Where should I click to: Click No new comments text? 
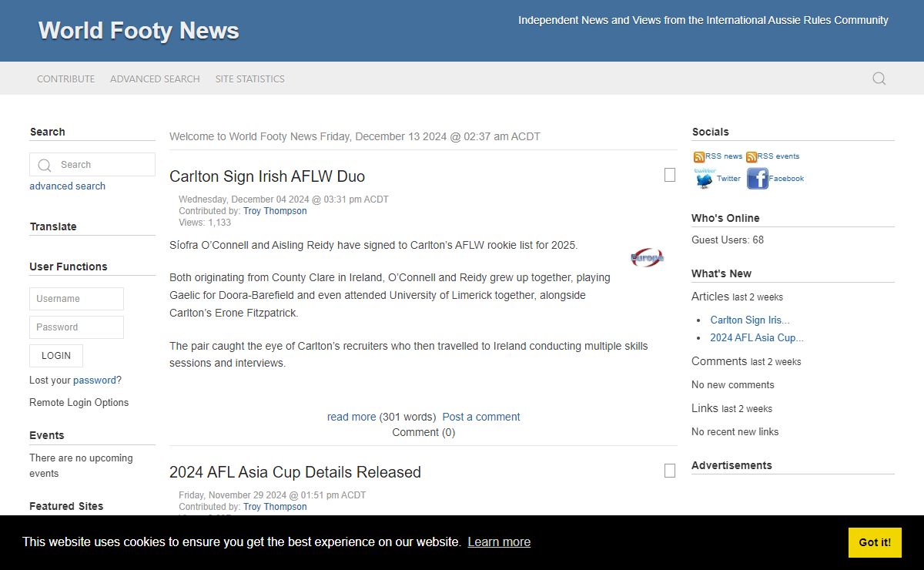click(733, 384)
